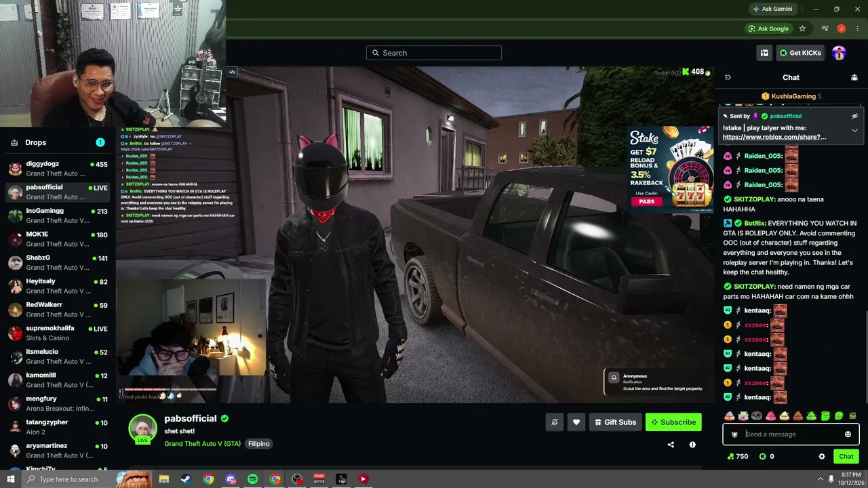Click Ask Google in the address bar

point(769,28)
